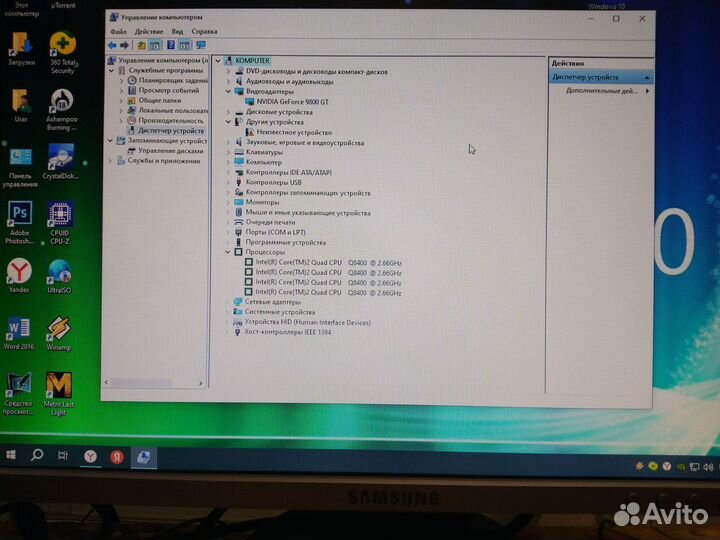Viewport: 720px width, 540px height.
Task: Open Adobe Photoshop desktop icon
Action: [19, 223]
